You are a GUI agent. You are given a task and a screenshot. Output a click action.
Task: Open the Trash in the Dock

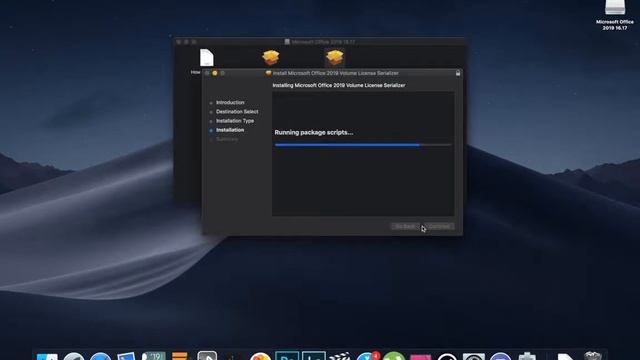(x=593, y=356)
